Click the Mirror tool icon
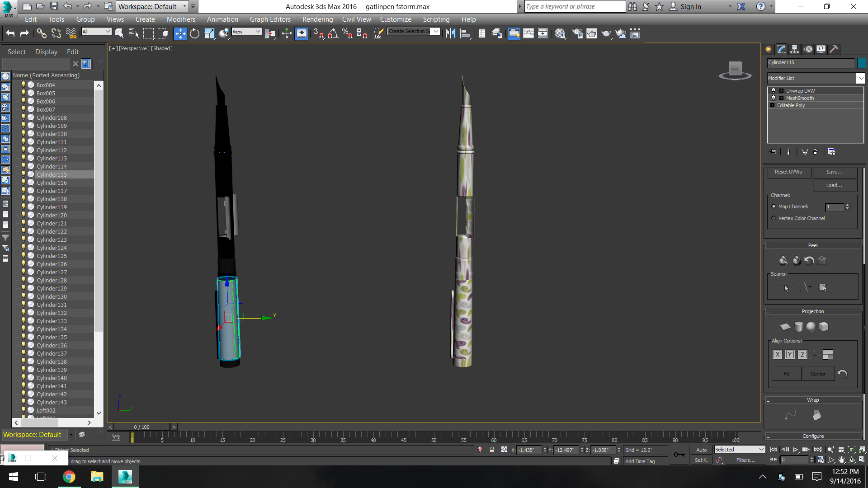The height and width of the screenshot is (488, 868). [x=450, y=33]
